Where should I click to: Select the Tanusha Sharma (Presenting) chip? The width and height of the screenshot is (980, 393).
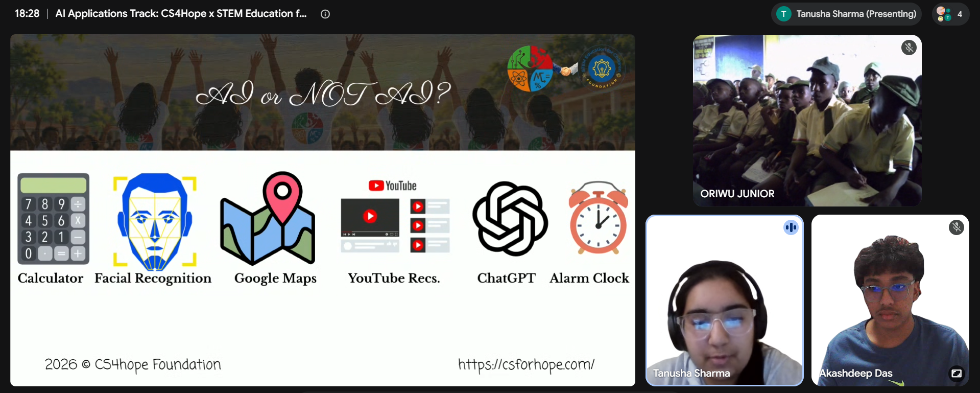tap(846, 14)
